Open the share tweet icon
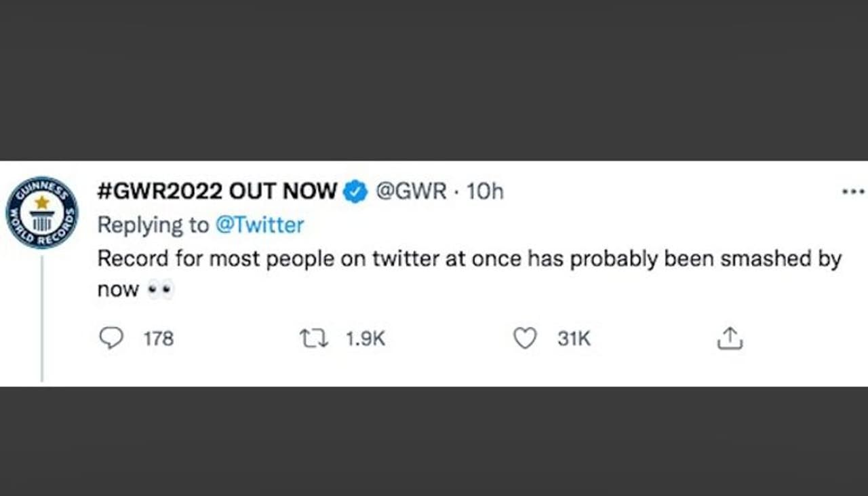The height and width of the screenshot is (496, 868). tap(730, 338)
